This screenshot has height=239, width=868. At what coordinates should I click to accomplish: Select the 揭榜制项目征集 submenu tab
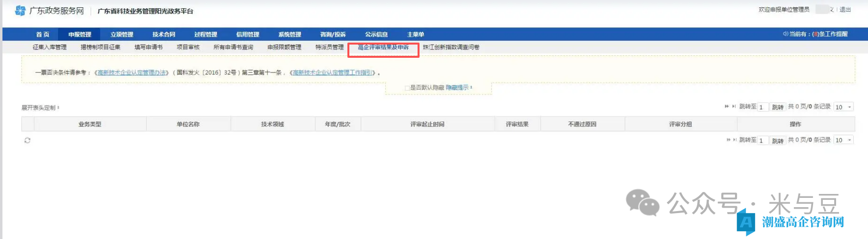(100, 47)
